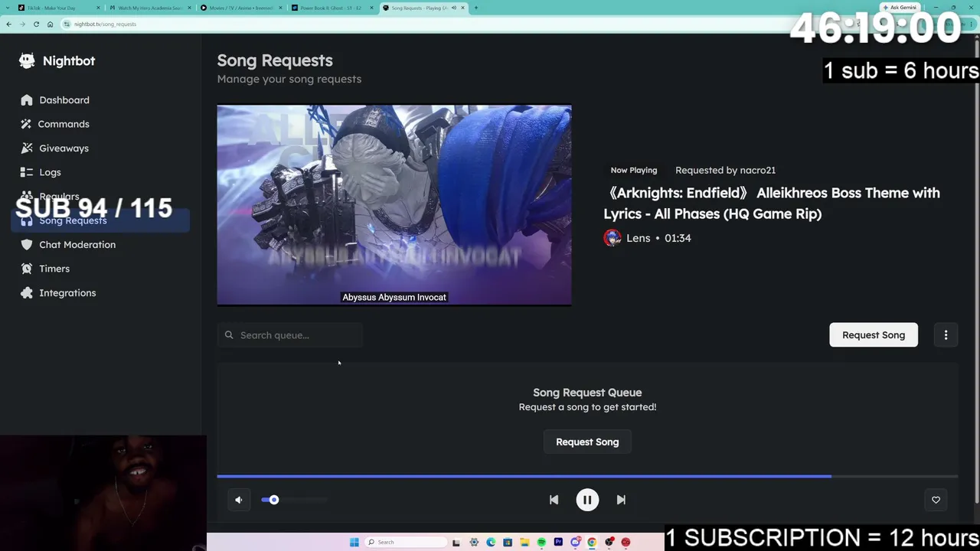Seek within the song progress bar
The image size is (980, 551).
tap(587, 476)
